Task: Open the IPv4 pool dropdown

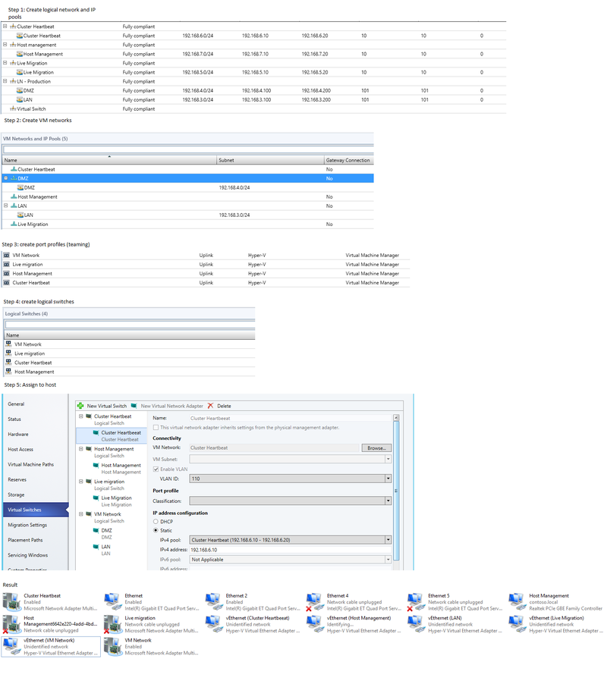Action: click(x=388, y=541)
